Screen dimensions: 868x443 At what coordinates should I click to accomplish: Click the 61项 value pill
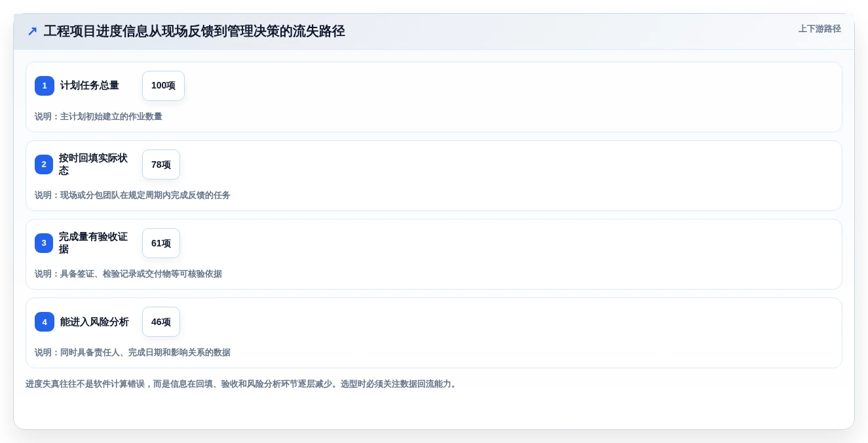pyautogui.click(x=161, y=243)
